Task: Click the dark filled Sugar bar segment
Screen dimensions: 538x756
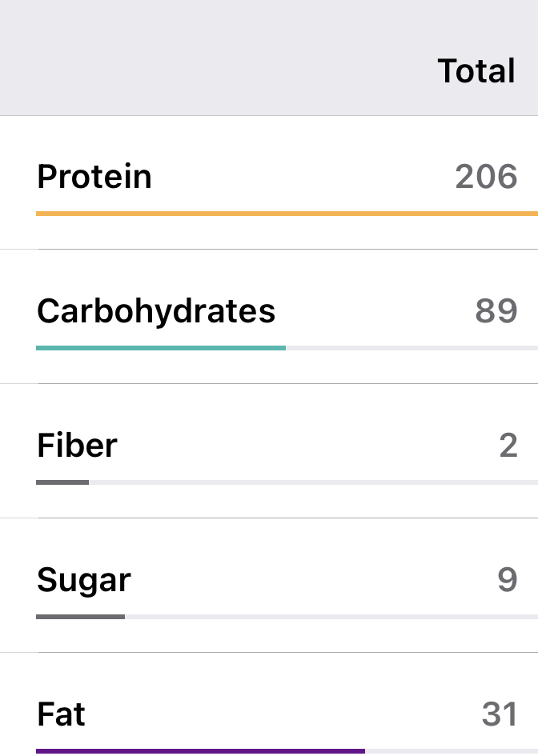Action: [80, 617]
